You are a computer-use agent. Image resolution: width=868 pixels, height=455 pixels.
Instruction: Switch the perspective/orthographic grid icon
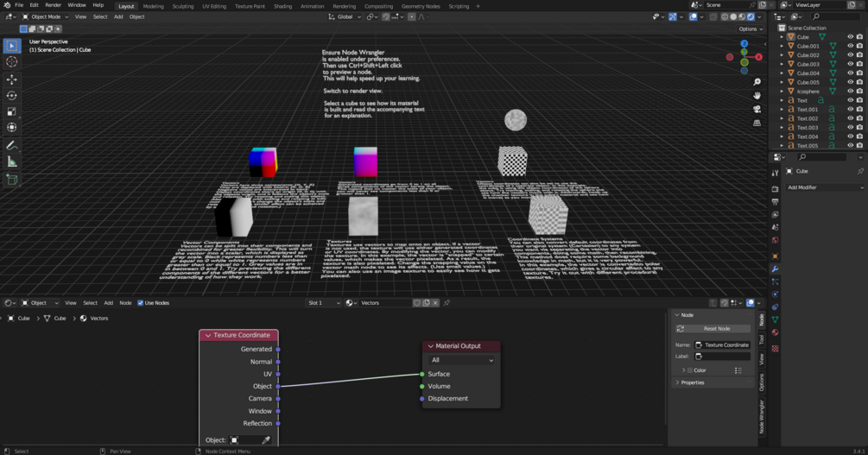coord(757,123)
